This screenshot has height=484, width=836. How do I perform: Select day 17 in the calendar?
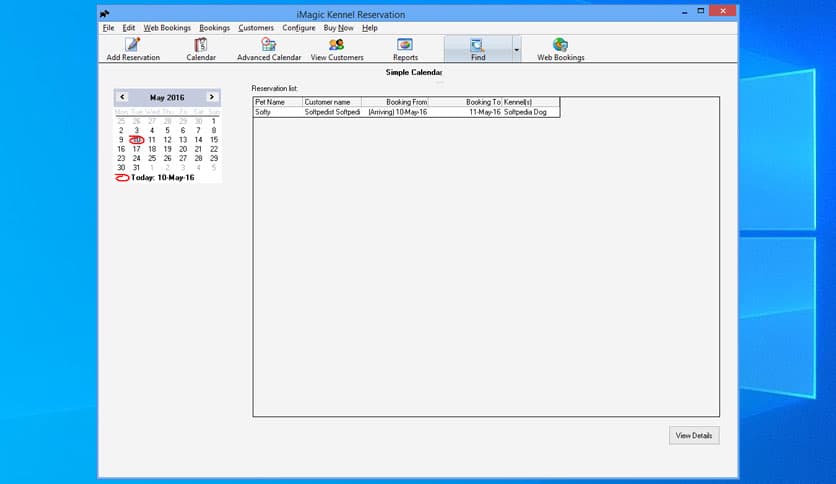(136, 149)
